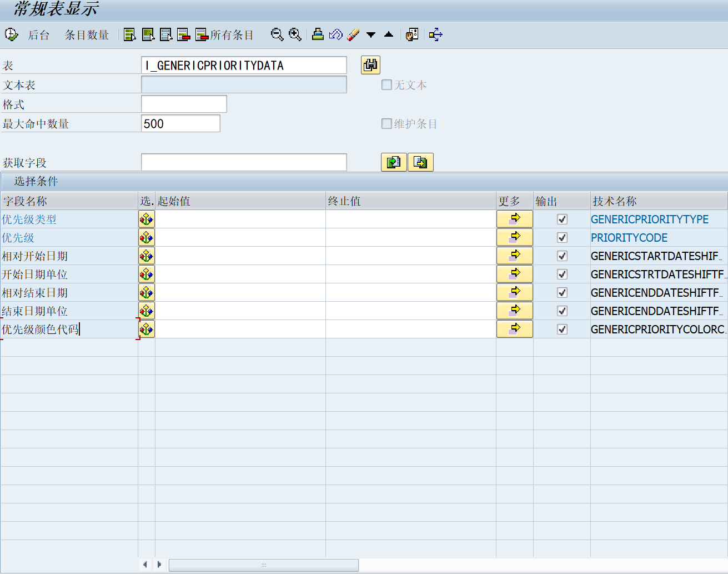Click the 技术名称 column header
The height and width of the screenshot is (574, 728).
pos(659,201)
